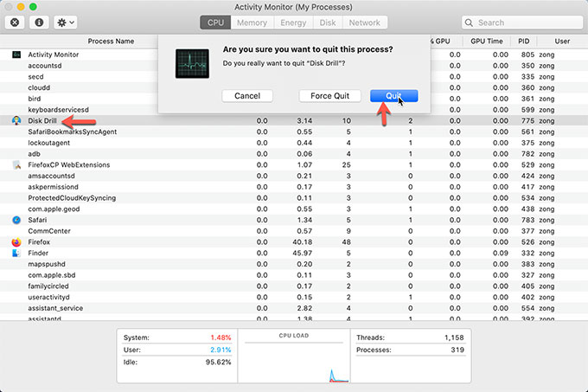Switch to the CPU tab
The image size is (588, 392).
click(215, 22)
